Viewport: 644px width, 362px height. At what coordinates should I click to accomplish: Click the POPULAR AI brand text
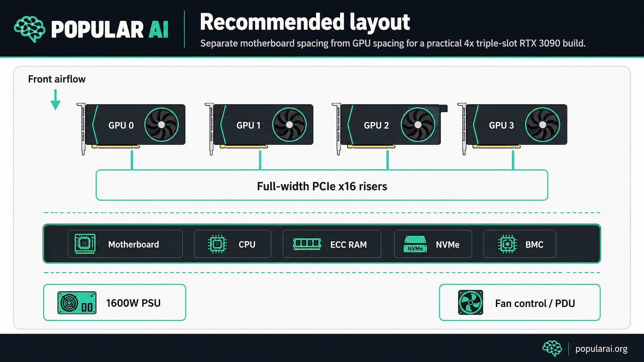(x=110, y=30)
